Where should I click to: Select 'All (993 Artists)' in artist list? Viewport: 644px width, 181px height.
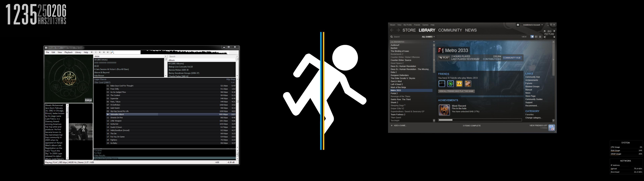(x=129, y=60)
